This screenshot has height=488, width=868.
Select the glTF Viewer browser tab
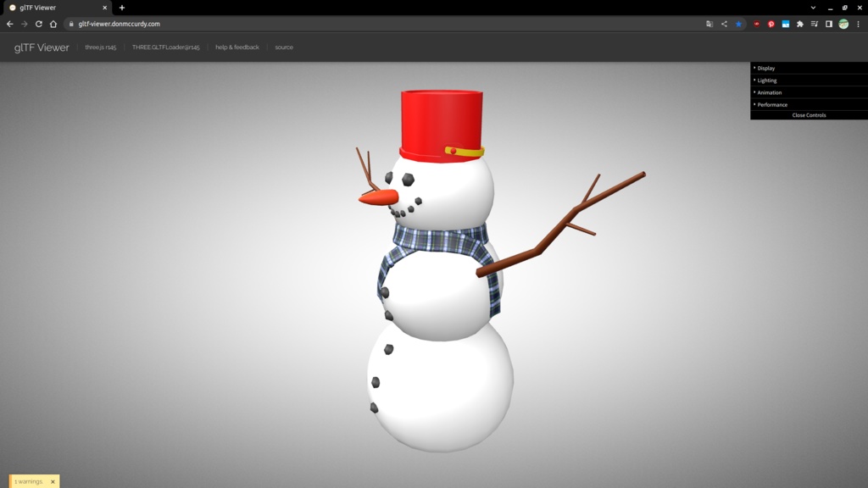coord(58,8)
